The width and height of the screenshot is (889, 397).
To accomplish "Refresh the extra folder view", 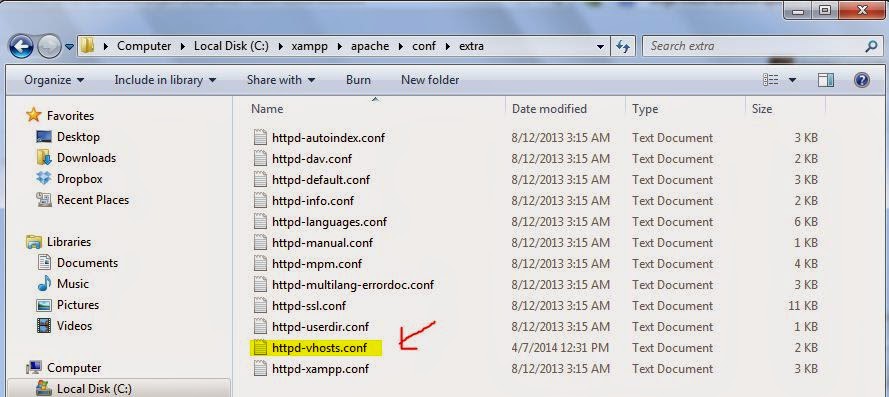I will pos(623,47).
